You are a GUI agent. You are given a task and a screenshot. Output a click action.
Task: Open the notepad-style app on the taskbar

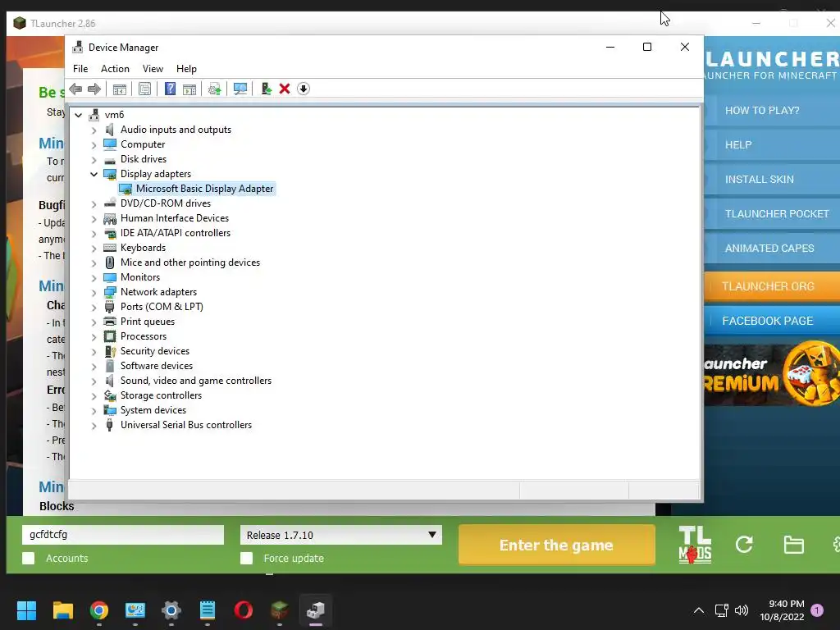coord(208,610)
